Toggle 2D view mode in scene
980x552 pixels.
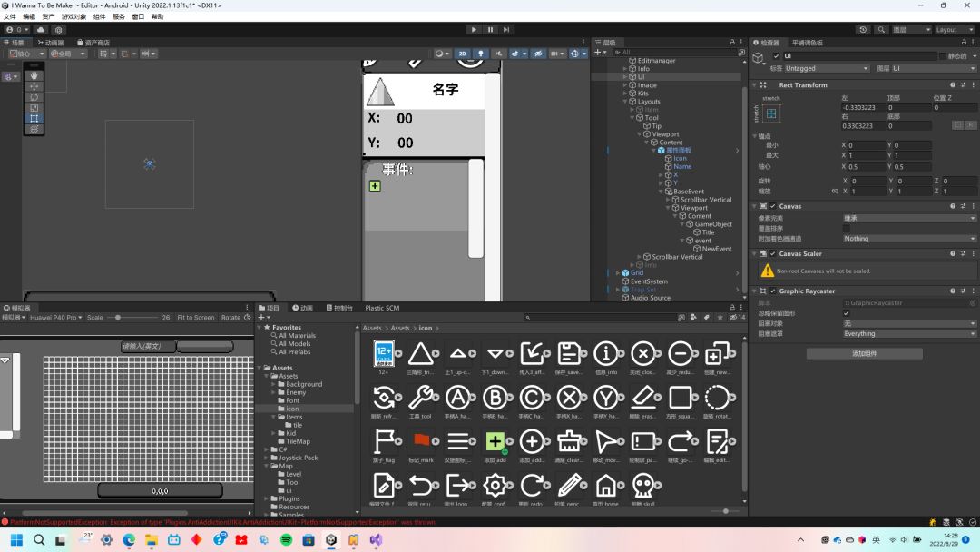[x=463, y=54]
